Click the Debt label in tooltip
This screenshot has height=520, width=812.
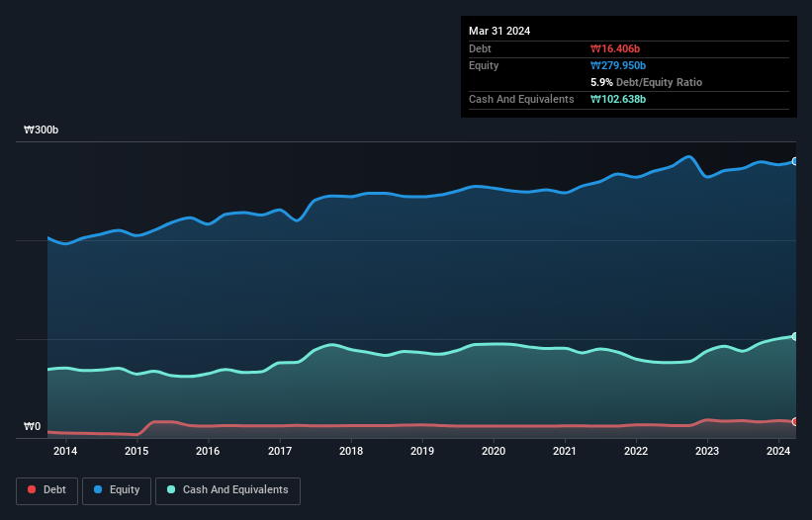click(x=480, y=48)
